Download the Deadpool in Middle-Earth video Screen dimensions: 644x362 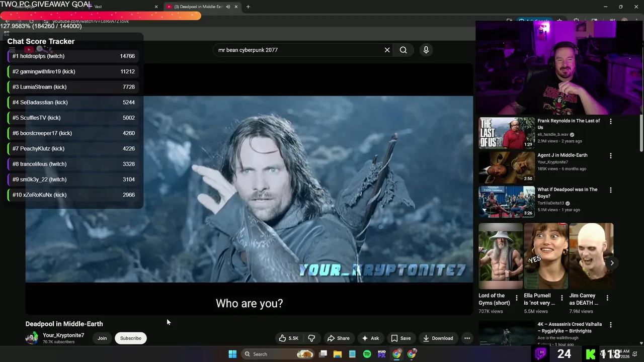click(x=438, y=338)
